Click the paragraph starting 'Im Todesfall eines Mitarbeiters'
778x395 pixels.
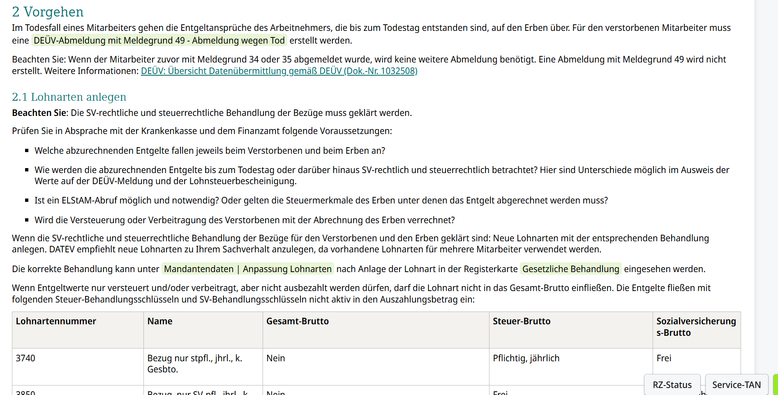click(371, 34)
